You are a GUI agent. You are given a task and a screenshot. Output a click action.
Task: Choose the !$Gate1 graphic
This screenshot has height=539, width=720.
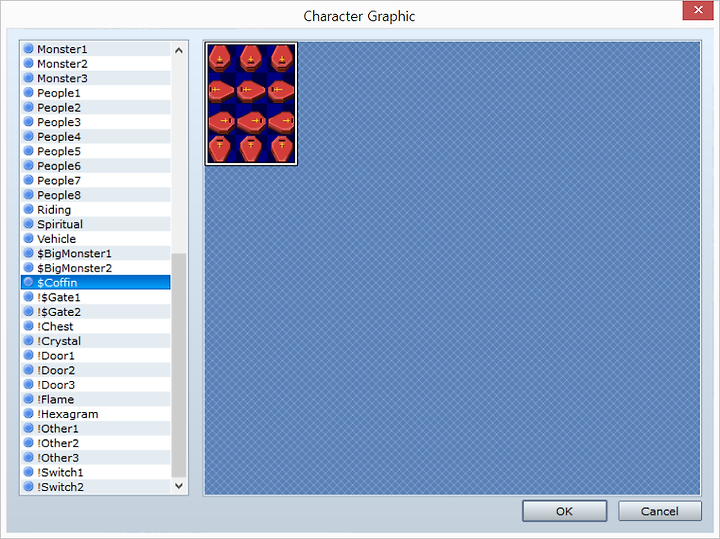click(96, 297)
